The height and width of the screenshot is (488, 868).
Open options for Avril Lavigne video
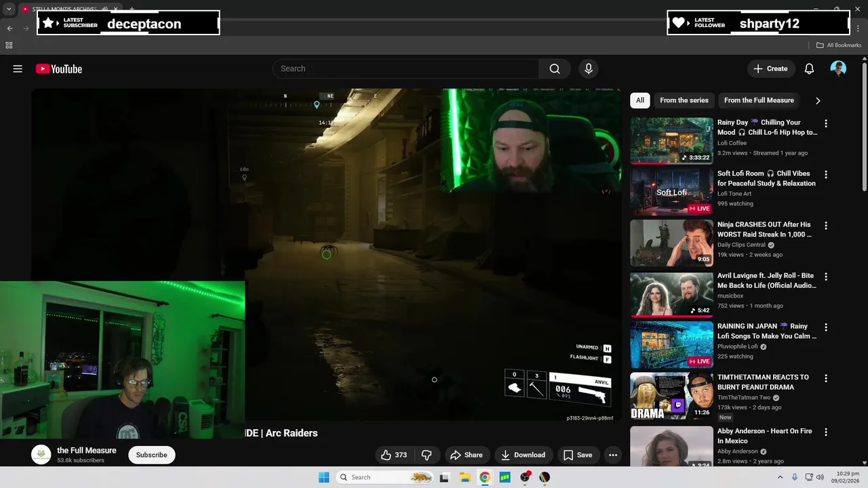[x=826, y=277]
